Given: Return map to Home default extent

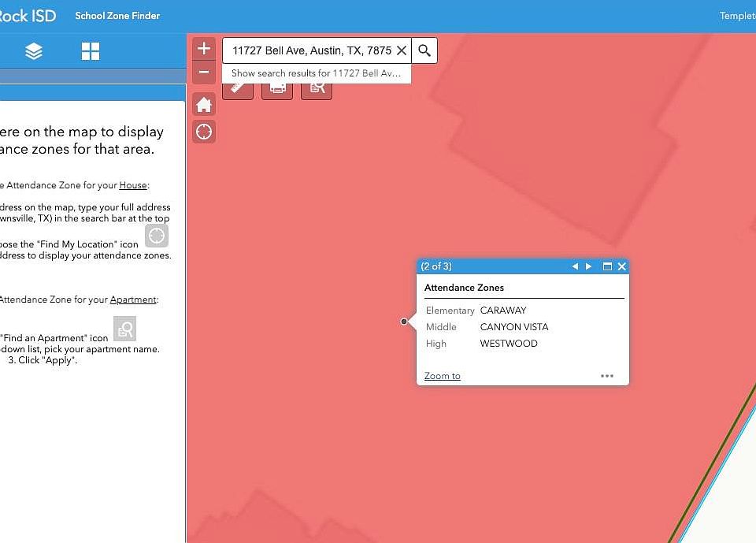Looking at the screenshot, I should [204, 104].
